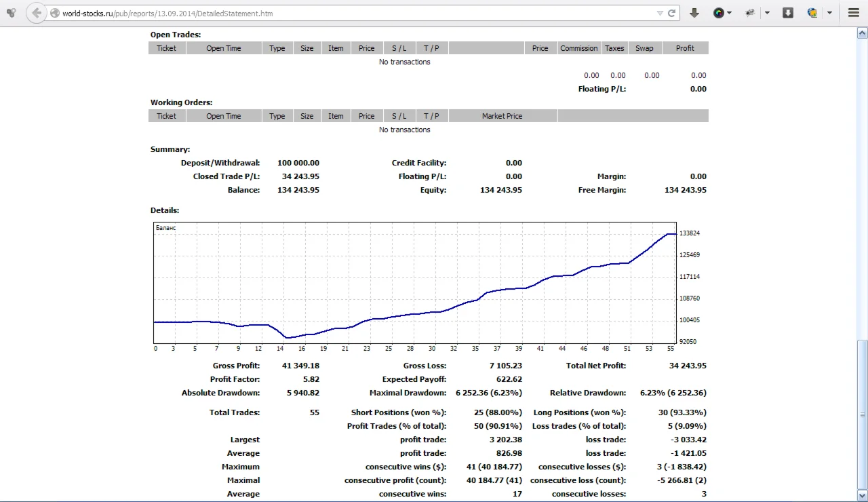Open the URL history dropdown arrow
This screenshot has height=502, width=868.
coord(660,13)
